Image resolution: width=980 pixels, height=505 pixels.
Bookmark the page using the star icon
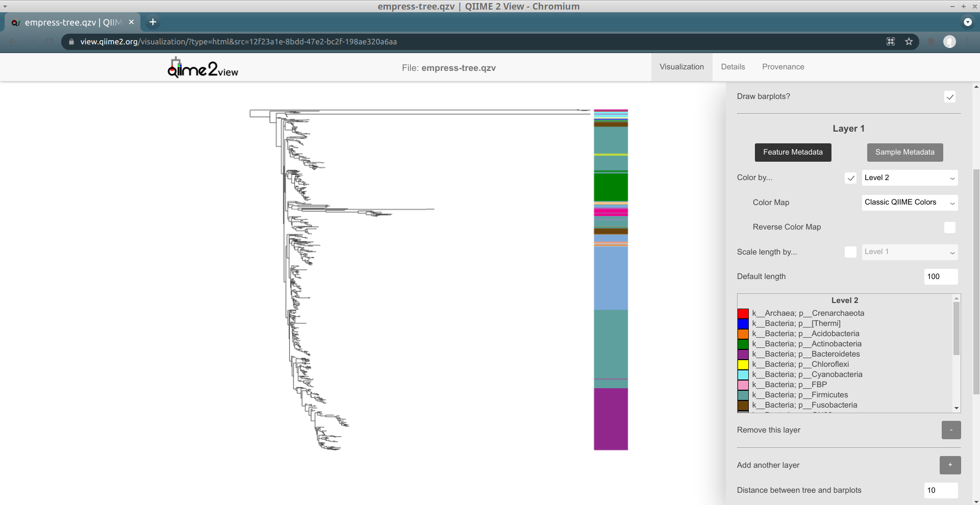(x=909, y=41)
